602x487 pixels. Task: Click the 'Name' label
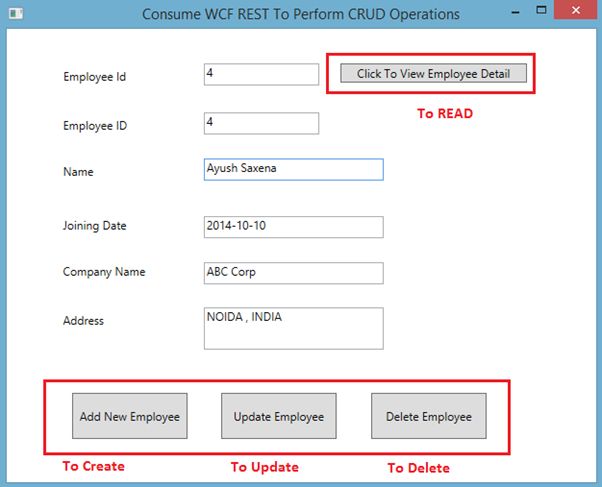78,172
